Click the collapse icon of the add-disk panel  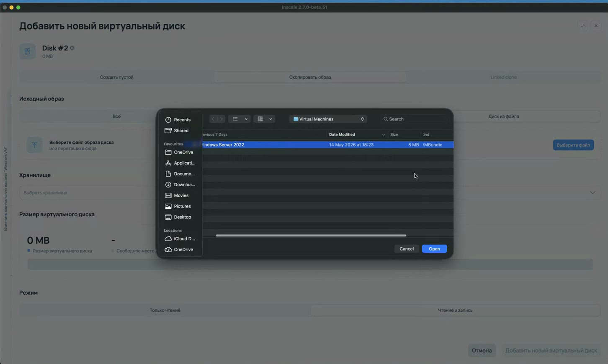click(x=582, y=26)
